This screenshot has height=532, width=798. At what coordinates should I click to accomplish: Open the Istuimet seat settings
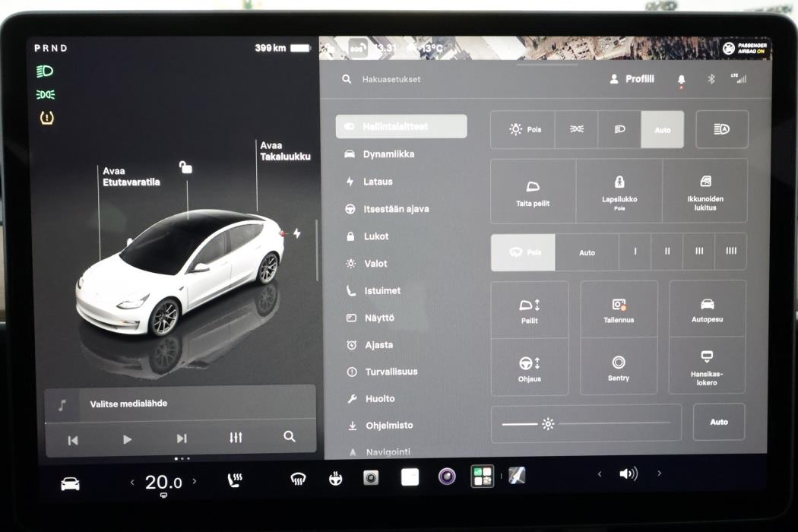click(x=374, y=290)
